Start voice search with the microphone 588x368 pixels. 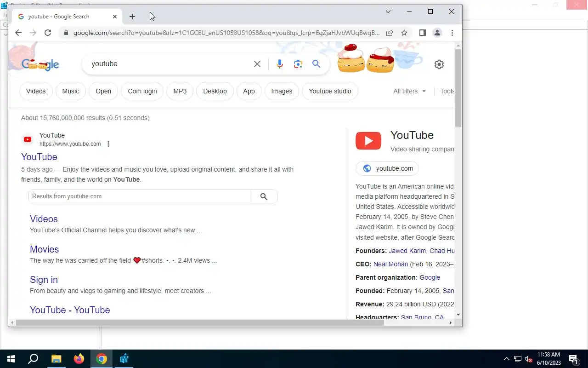280,64
